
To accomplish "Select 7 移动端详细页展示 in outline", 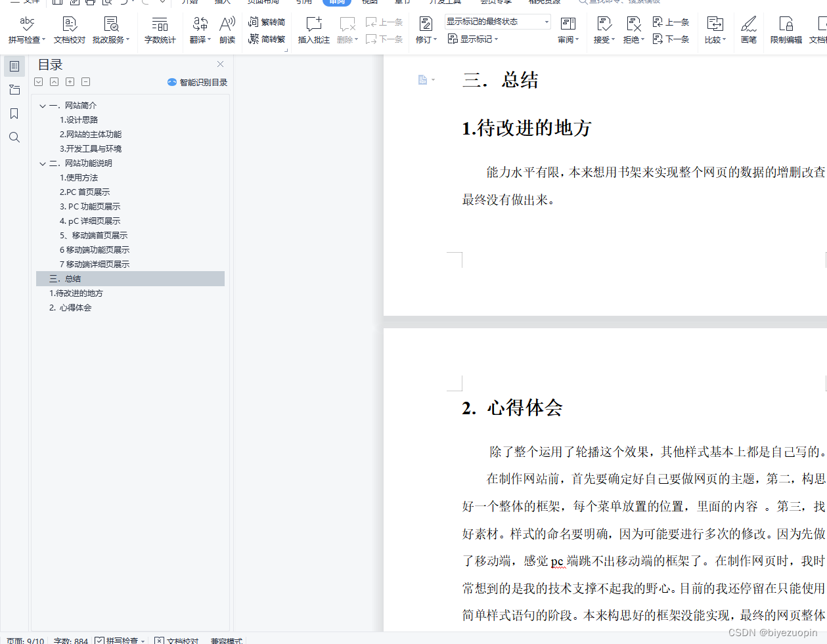I will tap(95, 265).
